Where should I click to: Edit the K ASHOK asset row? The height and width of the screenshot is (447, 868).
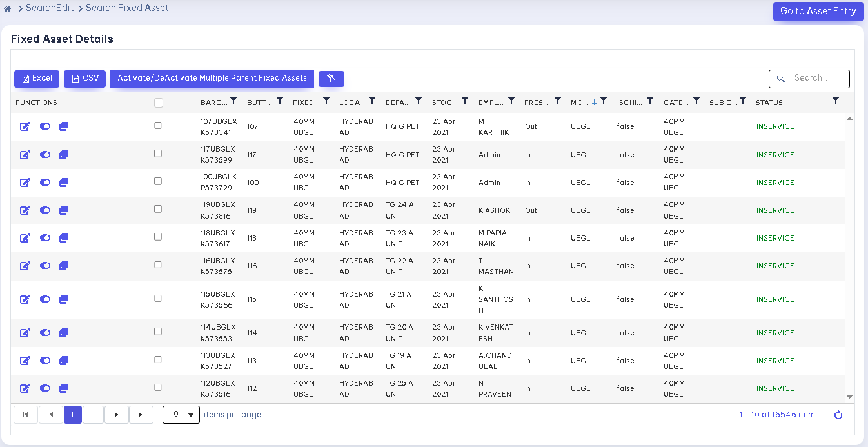click(x=25, y=210)
